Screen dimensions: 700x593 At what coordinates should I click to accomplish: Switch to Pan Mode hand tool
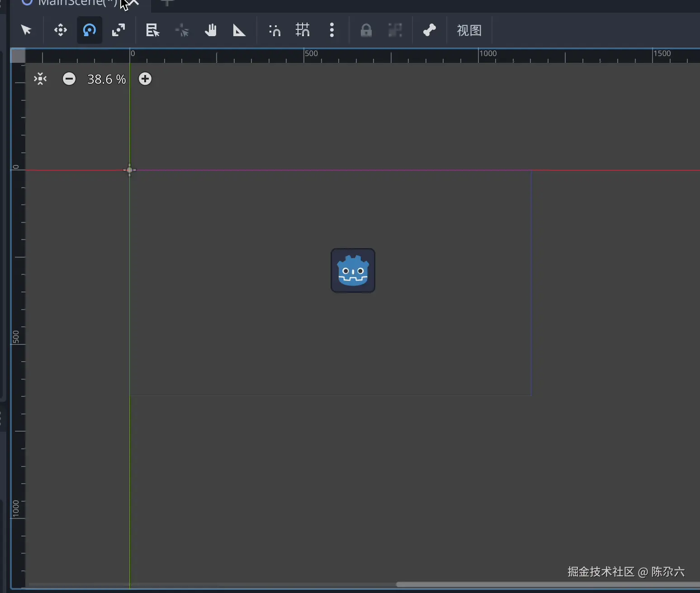(211, 30)
